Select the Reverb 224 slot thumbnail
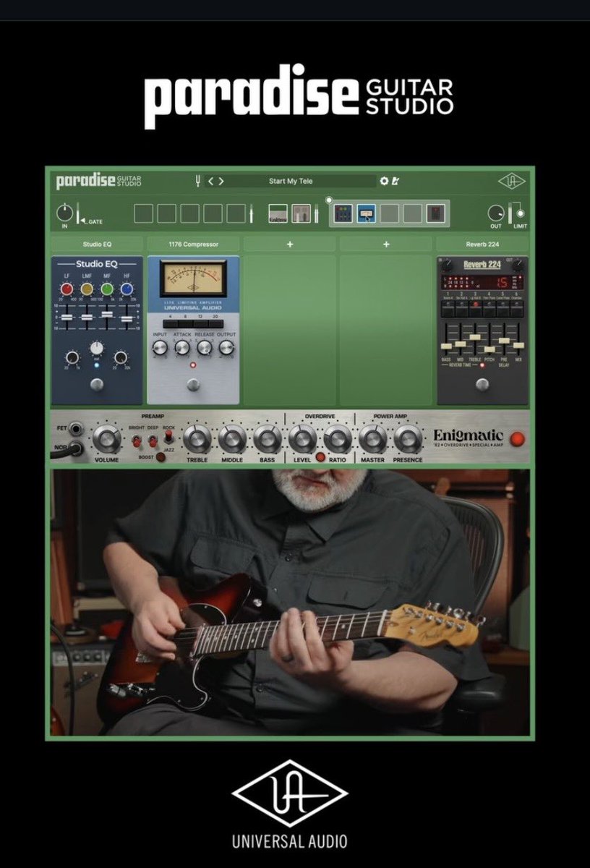 435,213
